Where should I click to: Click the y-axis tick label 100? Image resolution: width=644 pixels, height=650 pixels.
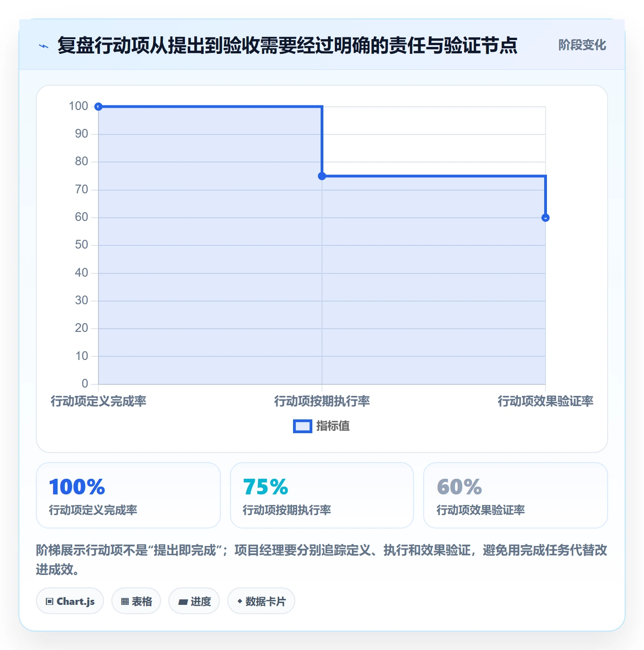(x=78, y=106)
